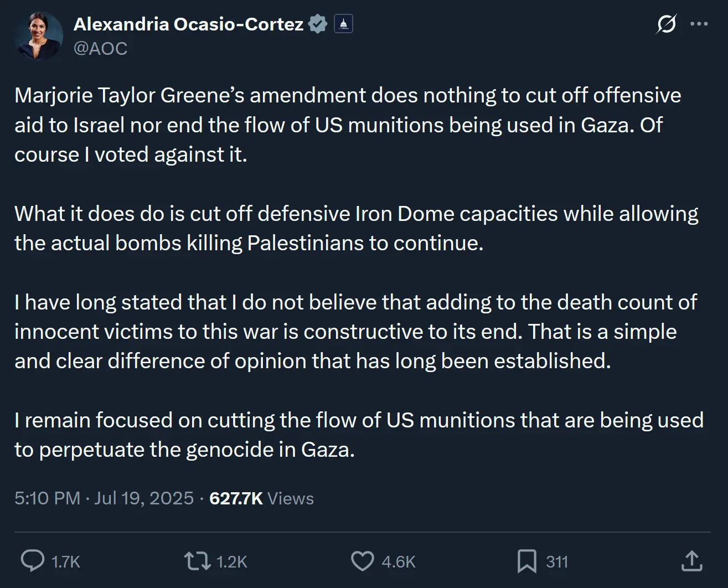This screenshot has height=588, width=728.
Task: Click the 5:10 PM Jul 19, 2025 timestamp
Action: coord(104,498)
